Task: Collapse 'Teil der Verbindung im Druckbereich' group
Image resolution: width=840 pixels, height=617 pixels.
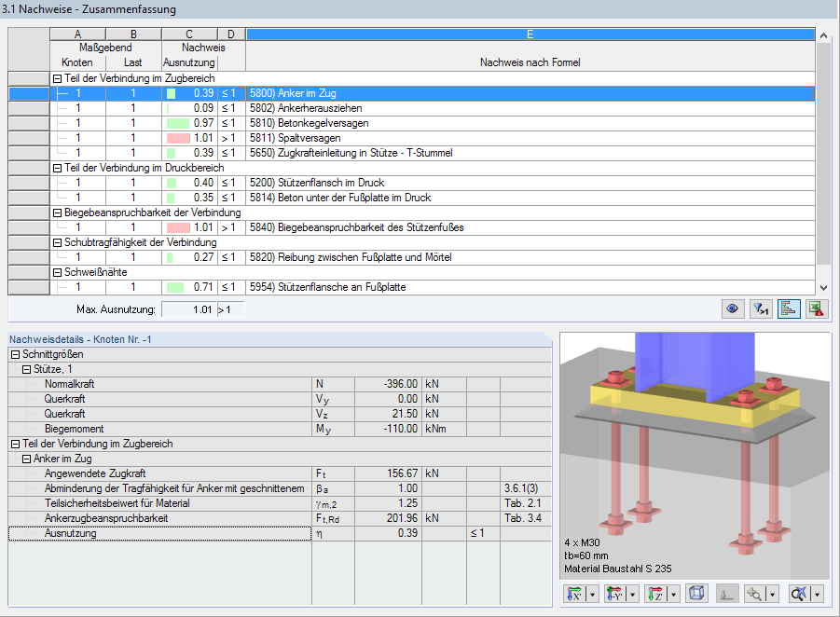Action: tap(58, 168)
